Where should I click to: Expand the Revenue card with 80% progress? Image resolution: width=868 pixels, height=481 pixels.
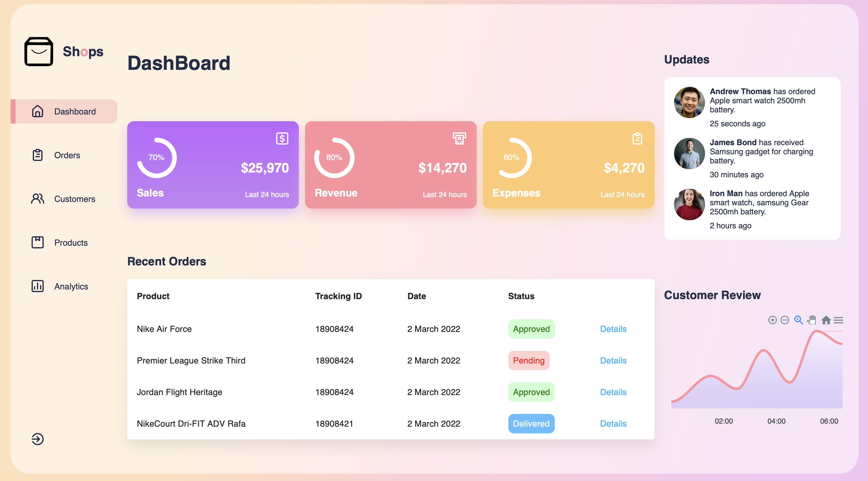(391, 165)
